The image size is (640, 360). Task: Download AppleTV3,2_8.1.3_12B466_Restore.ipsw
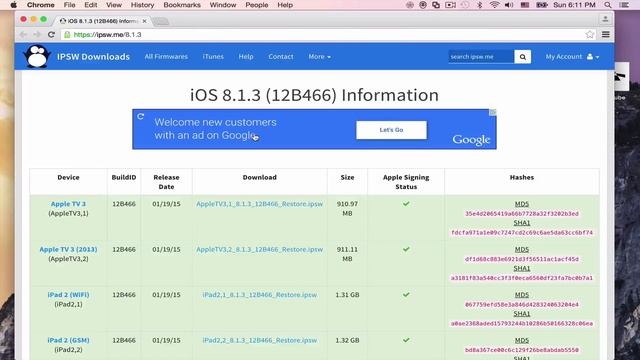[260, 249]
